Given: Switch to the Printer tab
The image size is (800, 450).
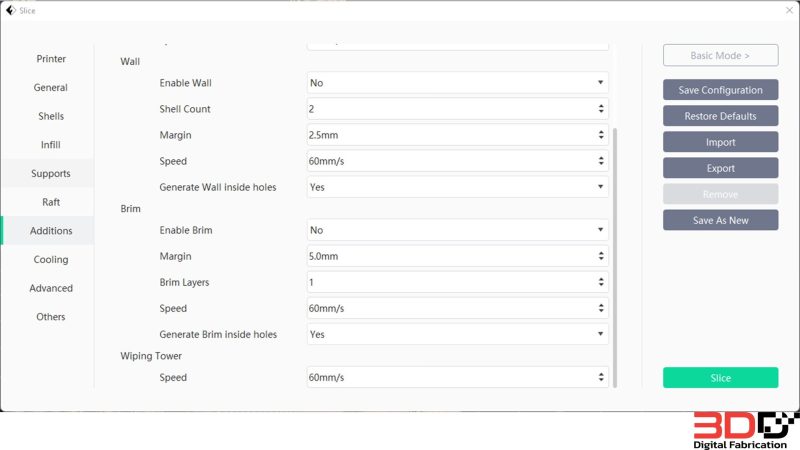Looking at the screenshot, I should 51,59.
